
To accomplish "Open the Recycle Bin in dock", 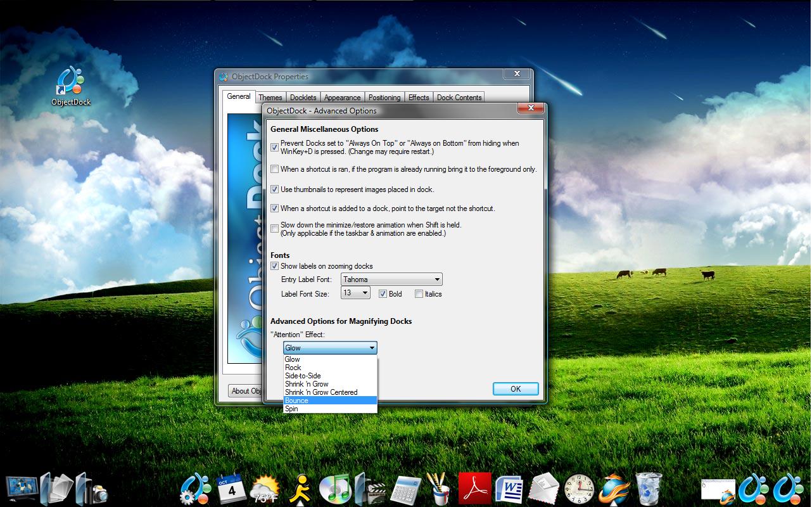I will pos(649,489).
